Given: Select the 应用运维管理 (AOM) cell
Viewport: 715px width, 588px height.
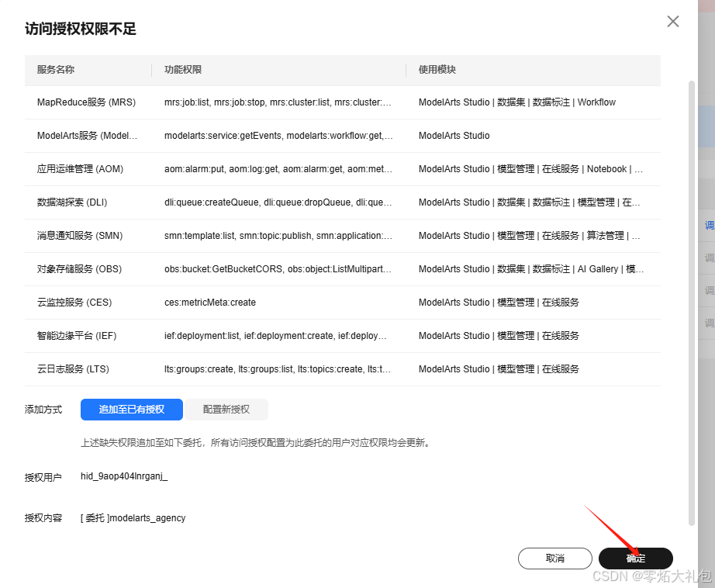Looking at the screenshot, I should (x=80, y=169).
